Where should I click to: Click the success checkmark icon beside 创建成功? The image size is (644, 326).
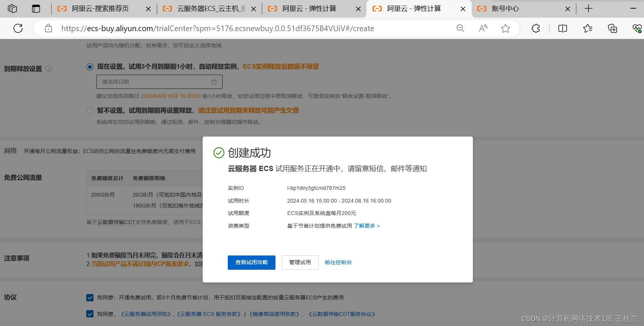click(x=219, y=153)
